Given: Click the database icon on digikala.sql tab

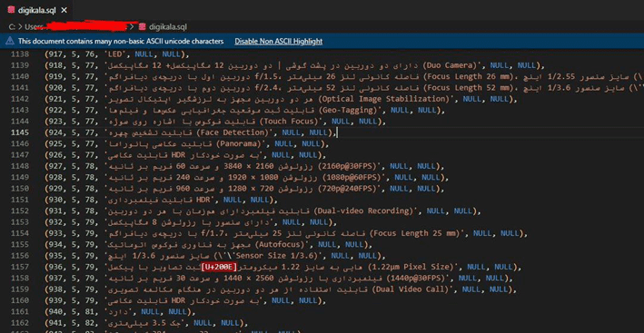Looking at the screenshot, I should coord(11,11).
